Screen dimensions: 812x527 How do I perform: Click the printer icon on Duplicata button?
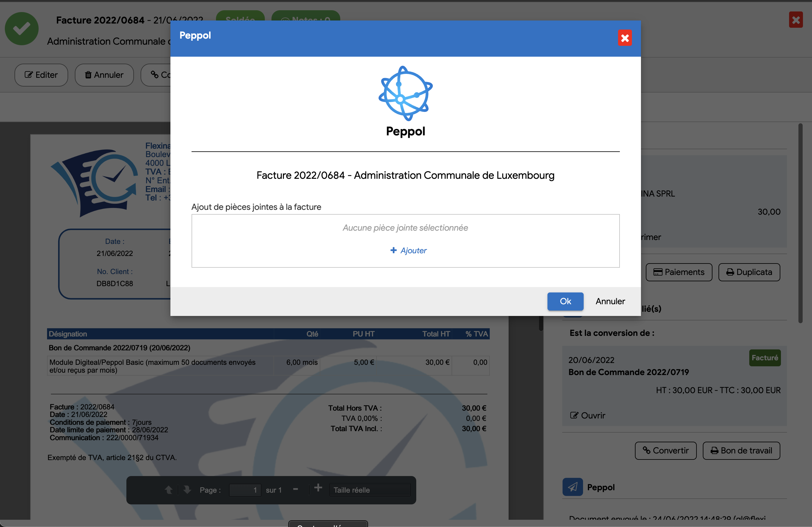(x=730, y=272)
